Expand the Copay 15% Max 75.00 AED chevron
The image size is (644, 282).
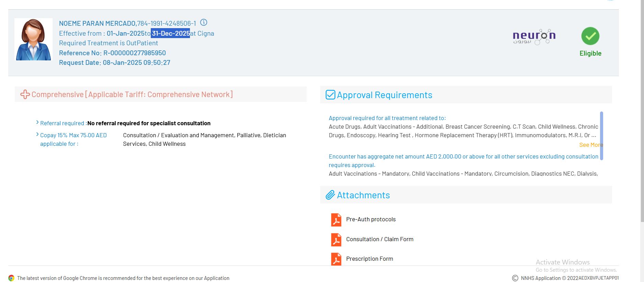tap(37, 134)
